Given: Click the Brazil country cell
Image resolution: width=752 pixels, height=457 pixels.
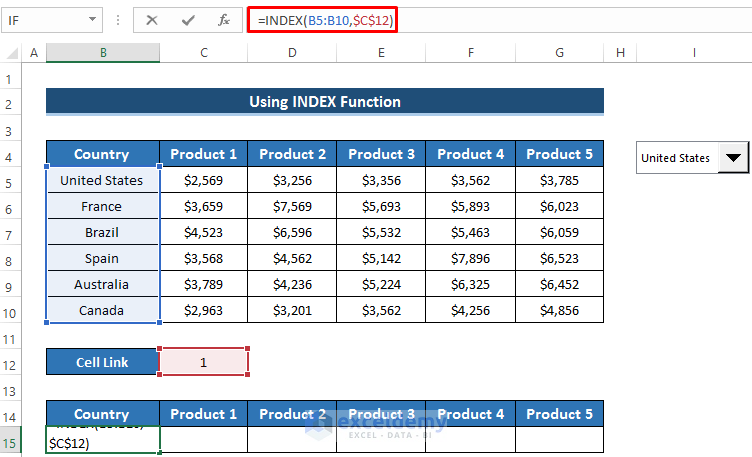Looking at the screenshot, I should pos(102,233).
